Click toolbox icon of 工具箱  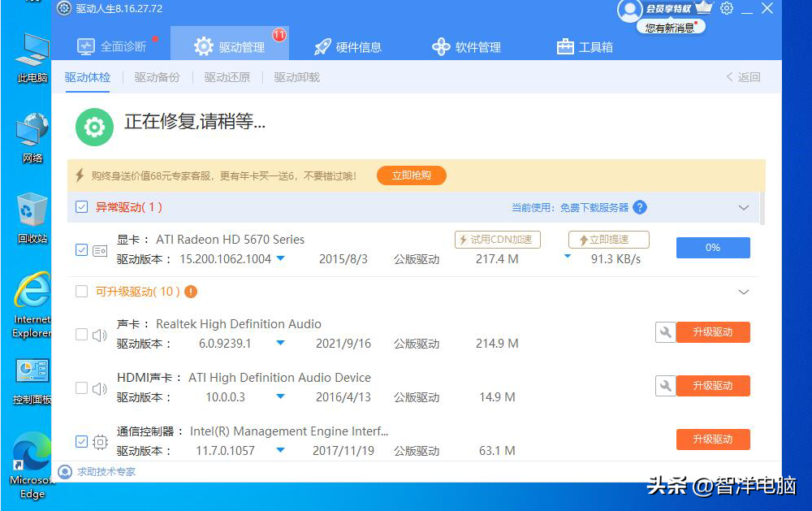(x=565, y=46)
